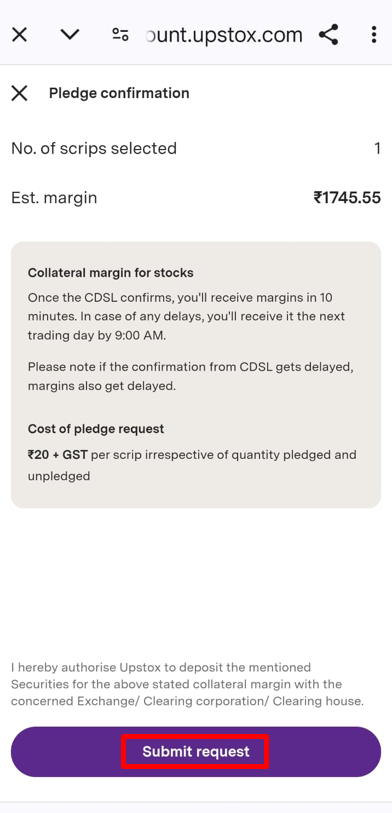Tap the CDSL confirmation timing paragraph
This screenshot has width=392, height=813.
186,316
